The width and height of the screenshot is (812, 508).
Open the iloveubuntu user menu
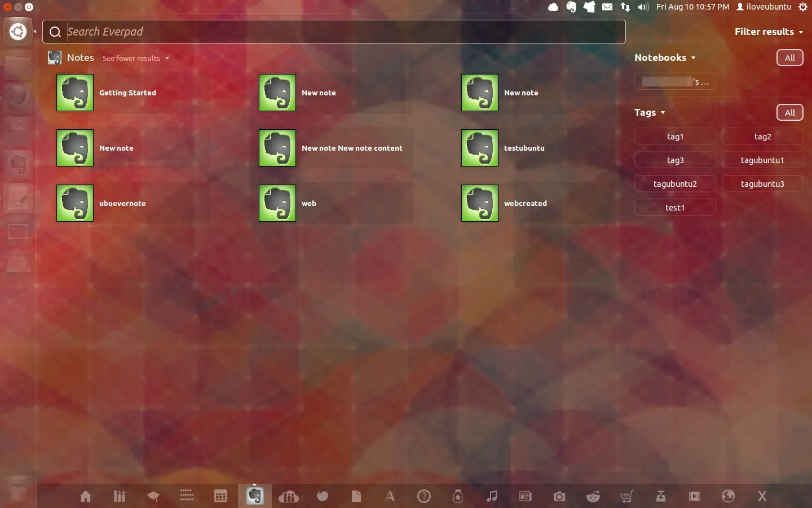[x=764, y=7]
